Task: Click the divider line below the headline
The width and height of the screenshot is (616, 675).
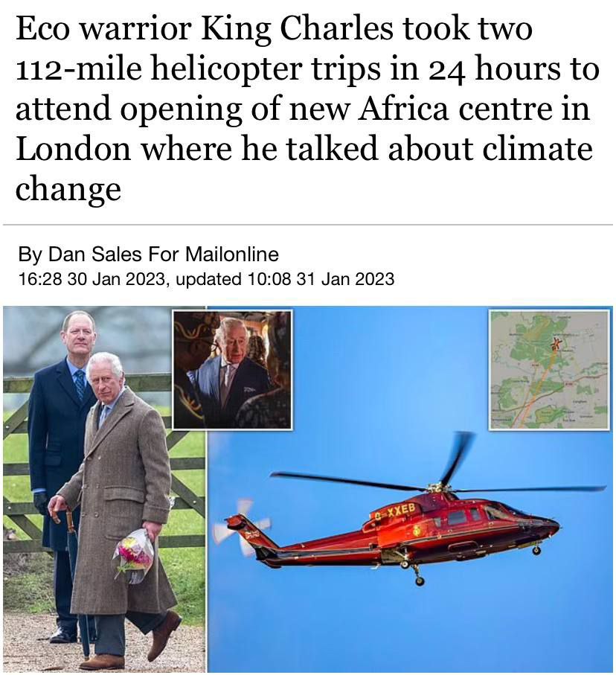Action: click(307, 225)
